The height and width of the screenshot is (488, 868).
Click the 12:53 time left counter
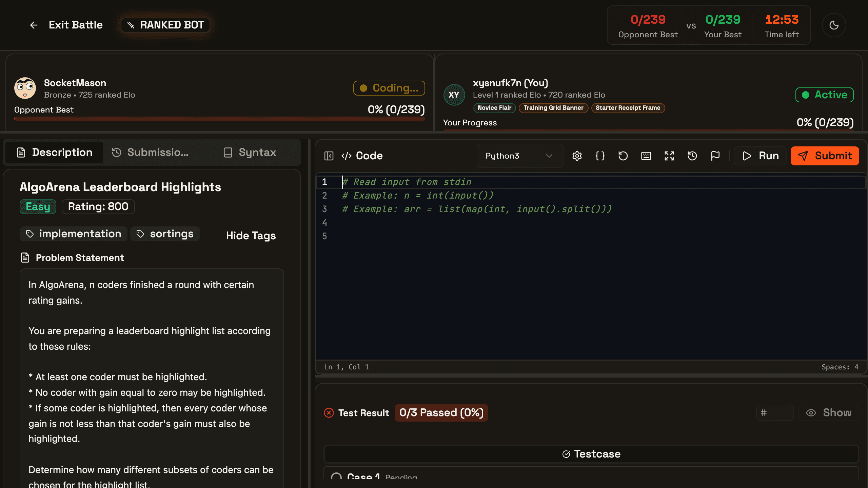[x=782, y=20]
